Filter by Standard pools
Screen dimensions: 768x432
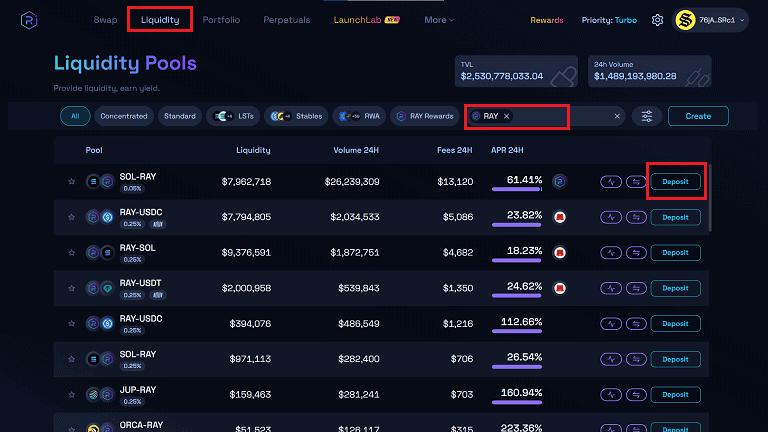(x=180, y=116)
